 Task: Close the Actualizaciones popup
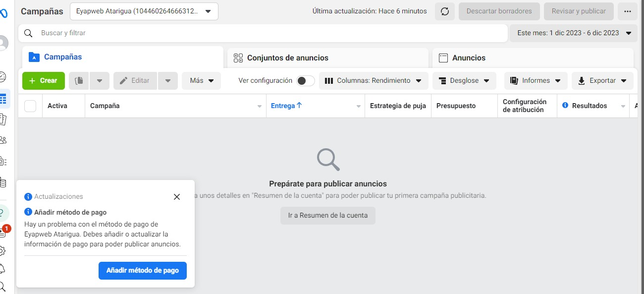pyautogui.click(x=177, y=197)
